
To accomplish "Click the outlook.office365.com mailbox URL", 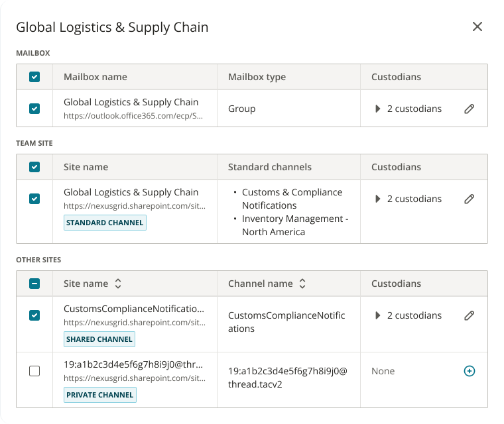I will click(133, 115).
